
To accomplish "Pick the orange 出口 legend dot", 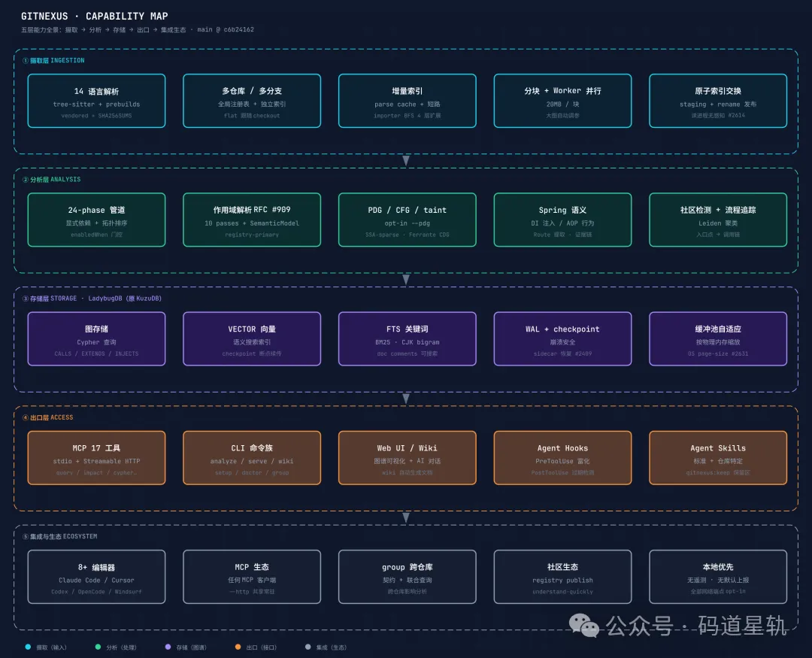I will click(238, 647).
